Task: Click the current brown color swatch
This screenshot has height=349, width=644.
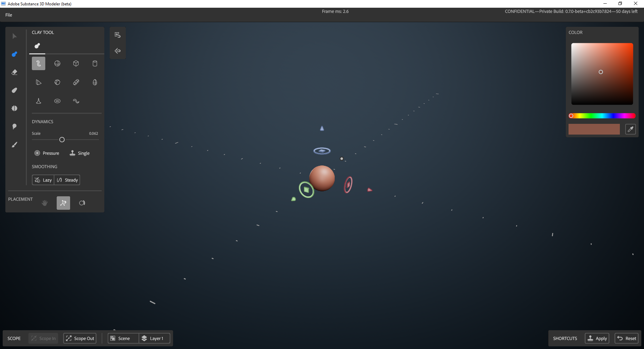Action: click(x=594, y=129)
